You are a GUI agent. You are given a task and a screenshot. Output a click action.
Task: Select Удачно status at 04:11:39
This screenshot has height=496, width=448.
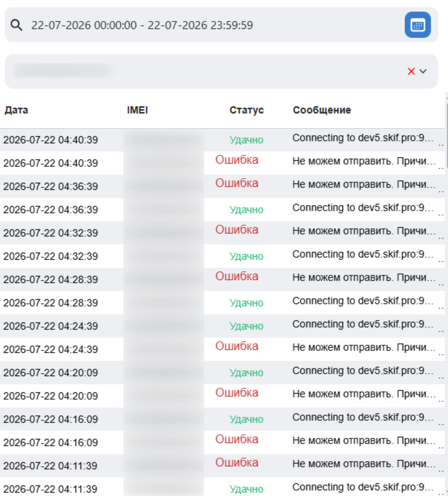tap(246, 489)
